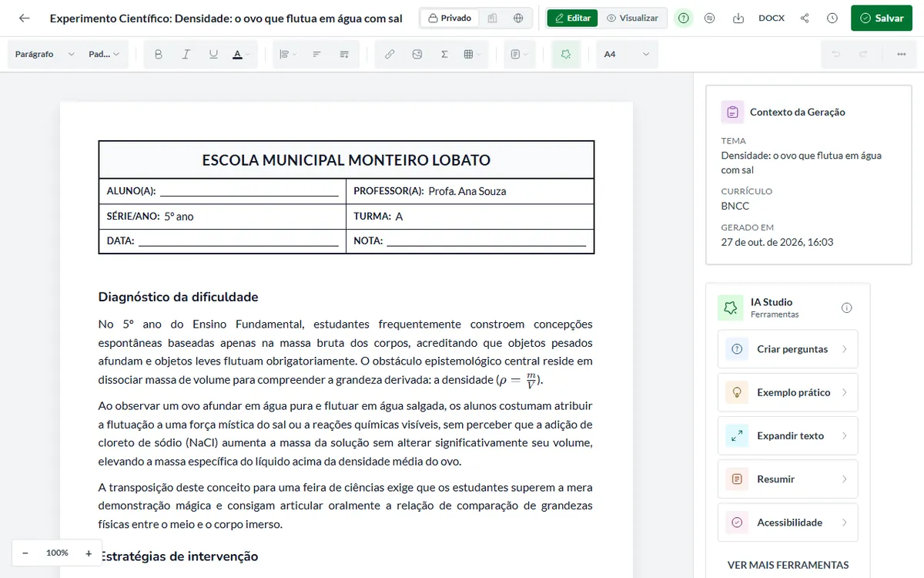Open the insert table dropdown
Image resolution: width=924 pixels, height=578 pixels.
coord(472,54)
